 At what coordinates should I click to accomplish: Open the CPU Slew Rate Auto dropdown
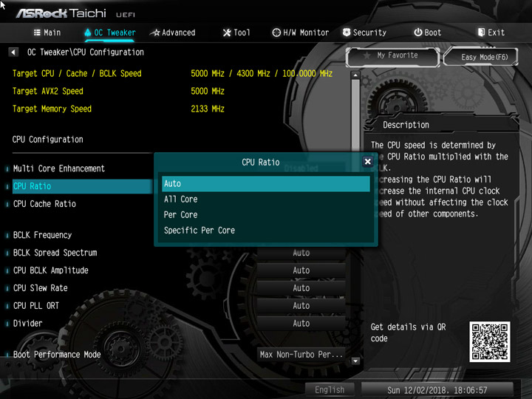301,288
